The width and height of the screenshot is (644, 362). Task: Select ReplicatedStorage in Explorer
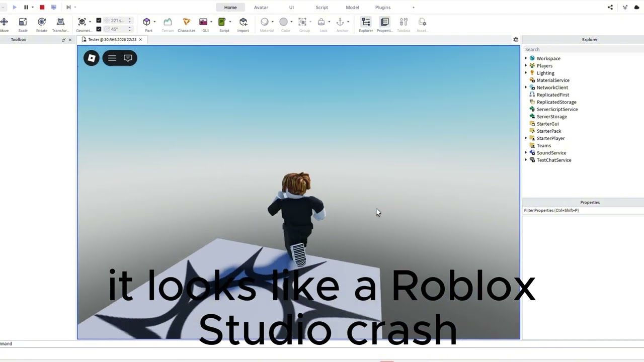click(556, 102)
